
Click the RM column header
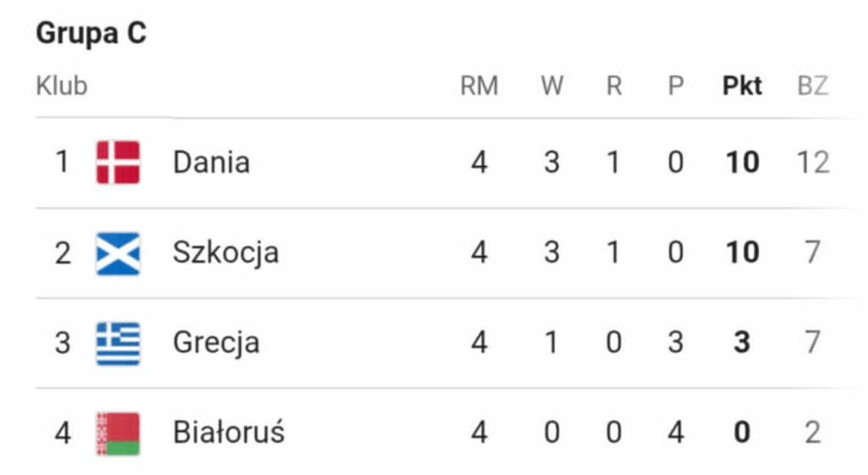click(479, 86)
